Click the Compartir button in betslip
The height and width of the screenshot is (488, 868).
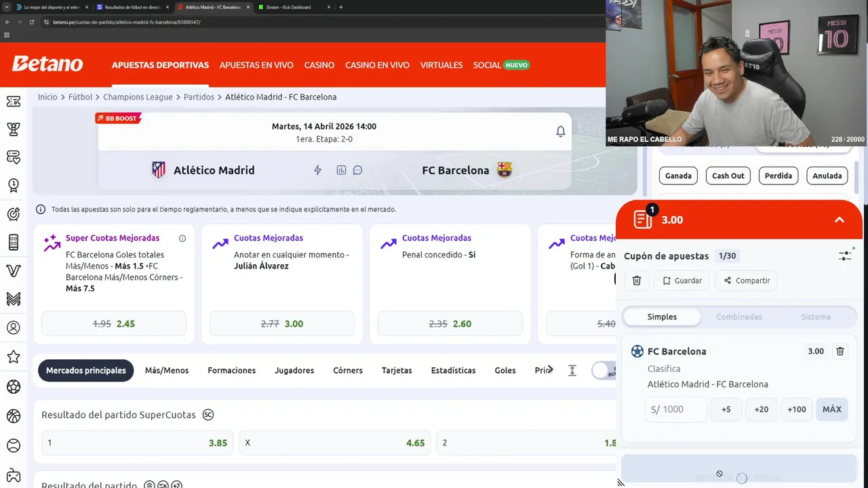[x=746, y=281]
